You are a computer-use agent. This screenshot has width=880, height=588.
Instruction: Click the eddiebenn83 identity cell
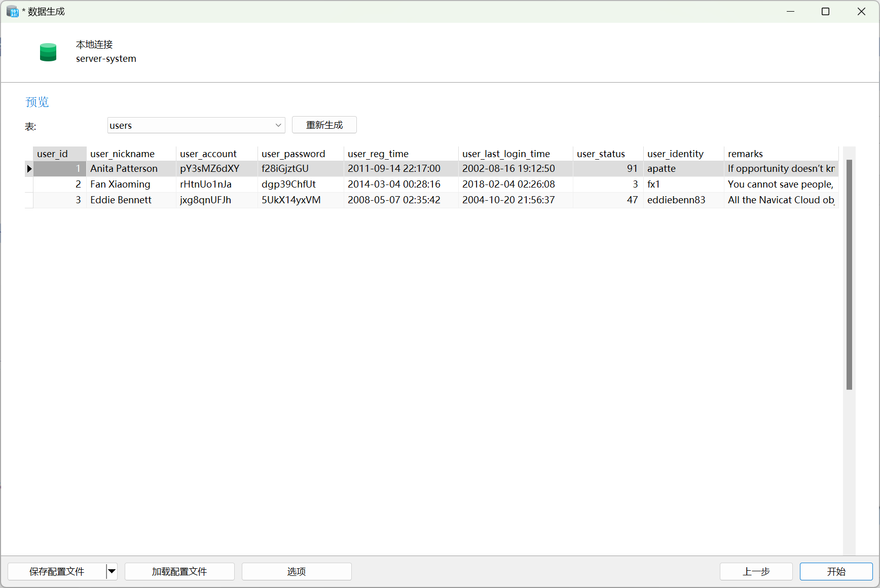[683, 200]
